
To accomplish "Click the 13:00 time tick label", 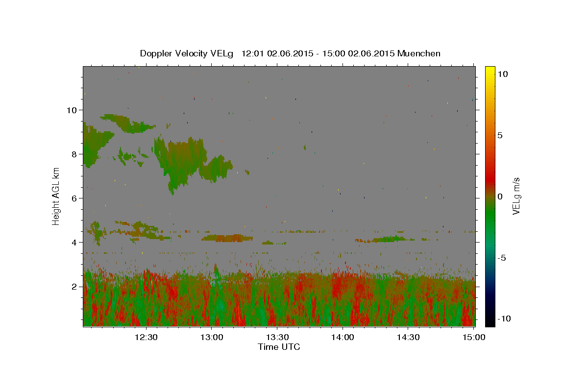I will [x=212, y=337].
